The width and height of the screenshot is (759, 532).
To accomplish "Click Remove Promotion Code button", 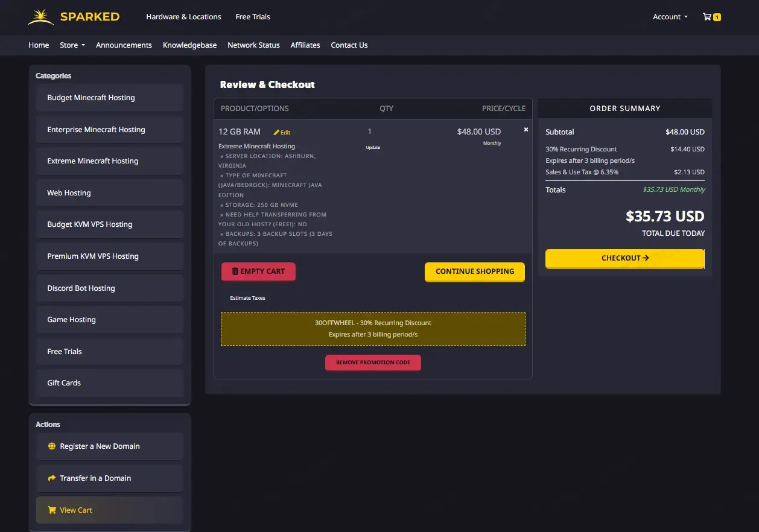I will (373, 363).
